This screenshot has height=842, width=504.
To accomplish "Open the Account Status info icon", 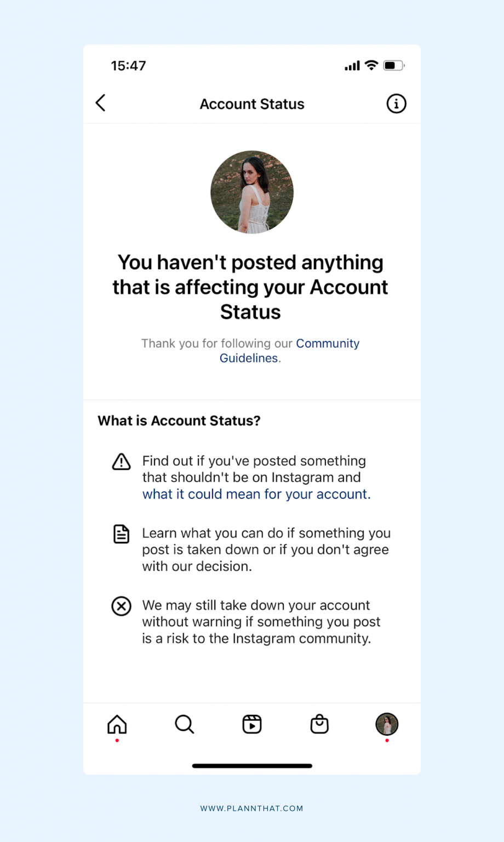I will pos(396,104).
